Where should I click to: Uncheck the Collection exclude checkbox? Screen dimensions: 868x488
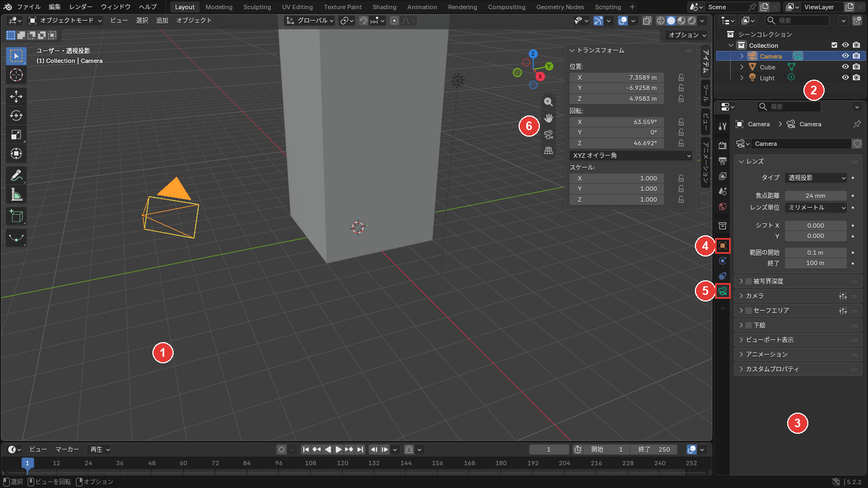pos(834,45)
